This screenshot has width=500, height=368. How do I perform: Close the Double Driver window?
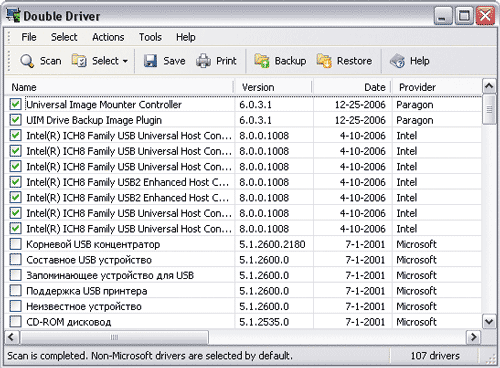click(485, 16)
